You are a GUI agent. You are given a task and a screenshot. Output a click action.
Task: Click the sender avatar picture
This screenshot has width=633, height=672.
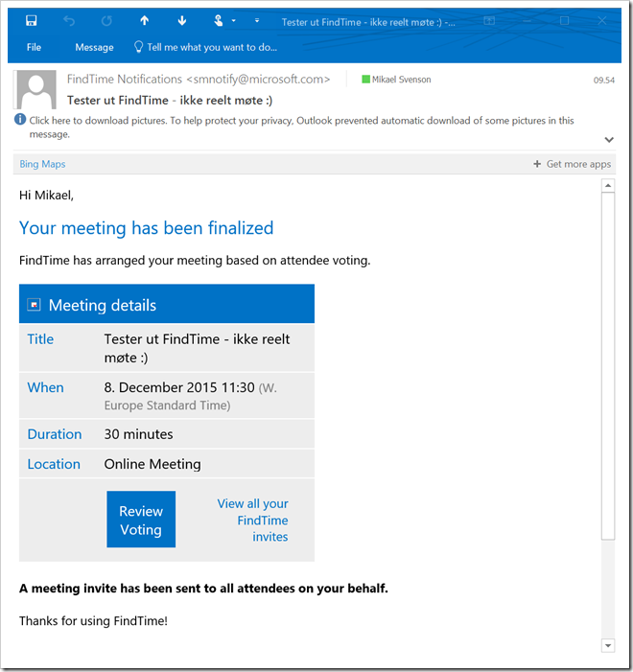36,89
